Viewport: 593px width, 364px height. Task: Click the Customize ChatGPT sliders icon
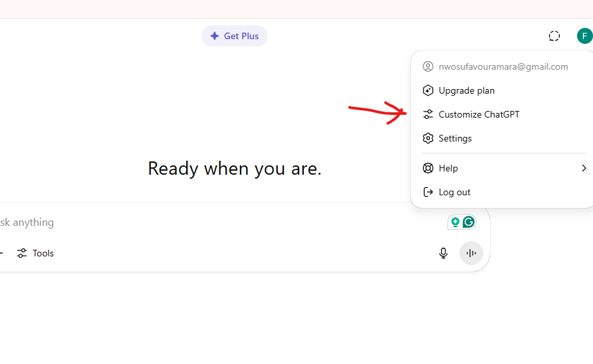[x=427, y=114]
